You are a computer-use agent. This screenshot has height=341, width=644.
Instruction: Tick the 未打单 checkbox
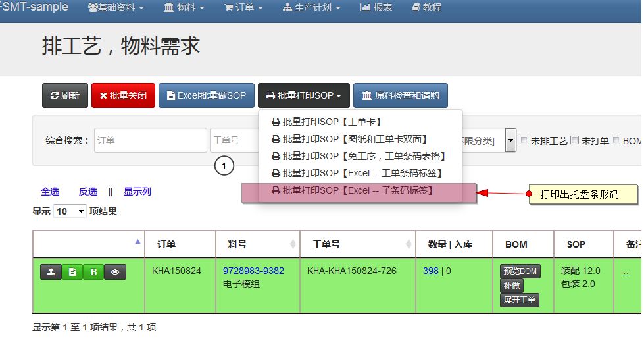pos(574,140)
